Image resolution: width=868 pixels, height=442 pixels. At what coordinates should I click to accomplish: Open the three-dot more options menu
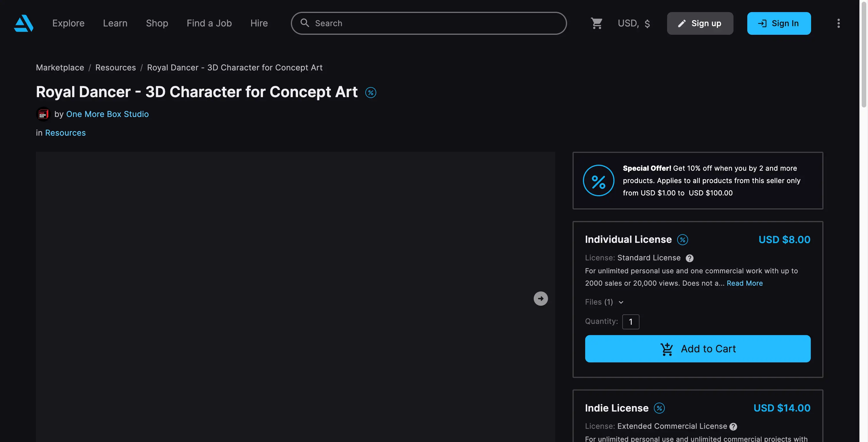coord(838,23)
